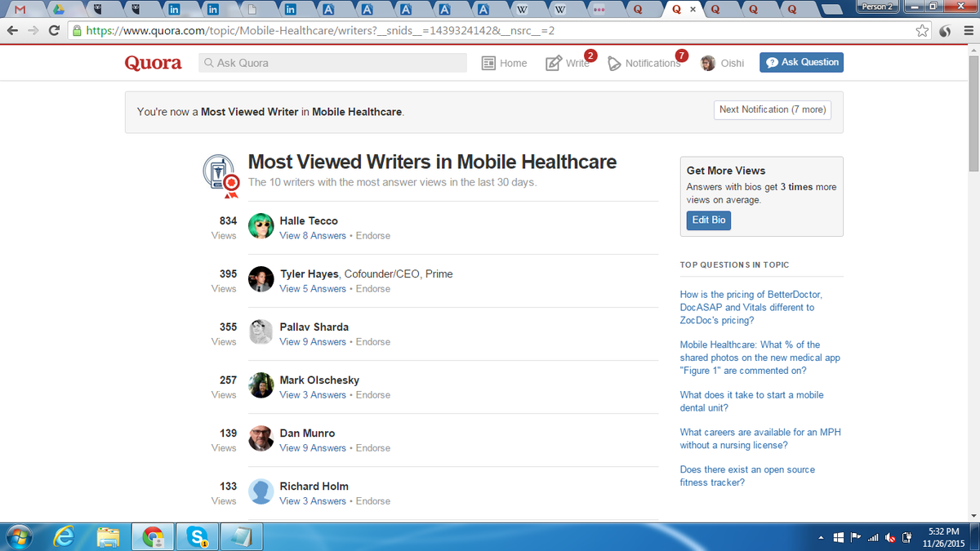
Task: Open the Write pencil icon
Action: tap(554, 63)
